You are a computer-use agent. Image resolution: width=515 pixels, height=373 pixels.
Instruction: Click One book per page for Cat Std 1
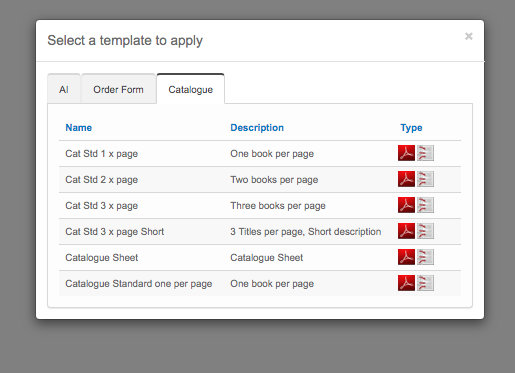click(x=272, y=154)
